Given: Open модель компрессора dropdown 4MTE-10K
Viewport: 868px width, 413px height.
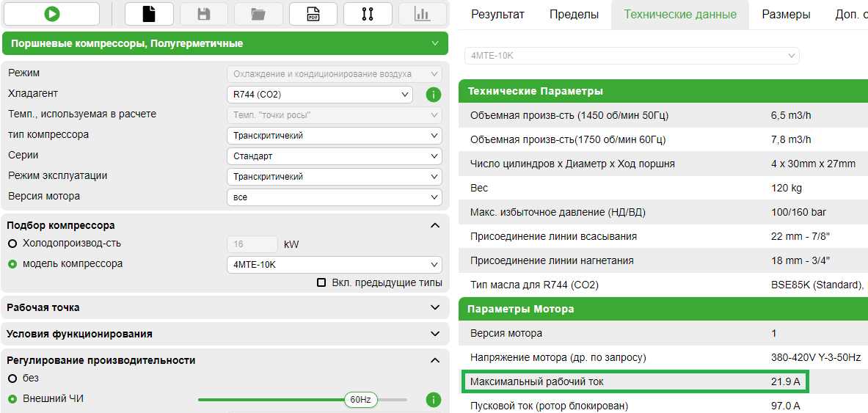Looking at the screenshot, I should 335,265.
